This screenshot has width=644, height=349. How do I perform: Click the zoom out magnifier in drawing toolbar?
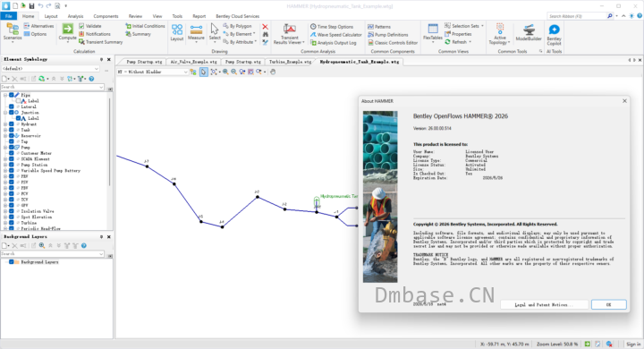click(233, 72)
